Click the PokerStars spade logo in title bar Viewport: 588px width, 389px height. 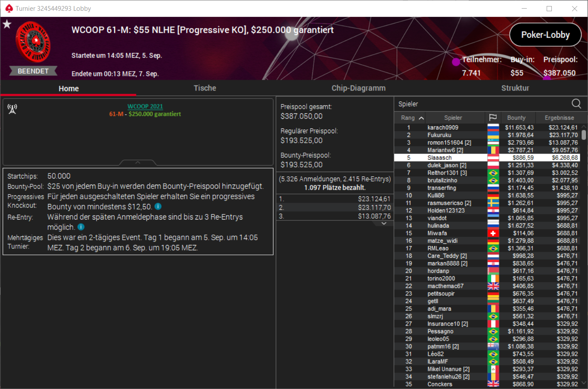click(x=9, y=8)
